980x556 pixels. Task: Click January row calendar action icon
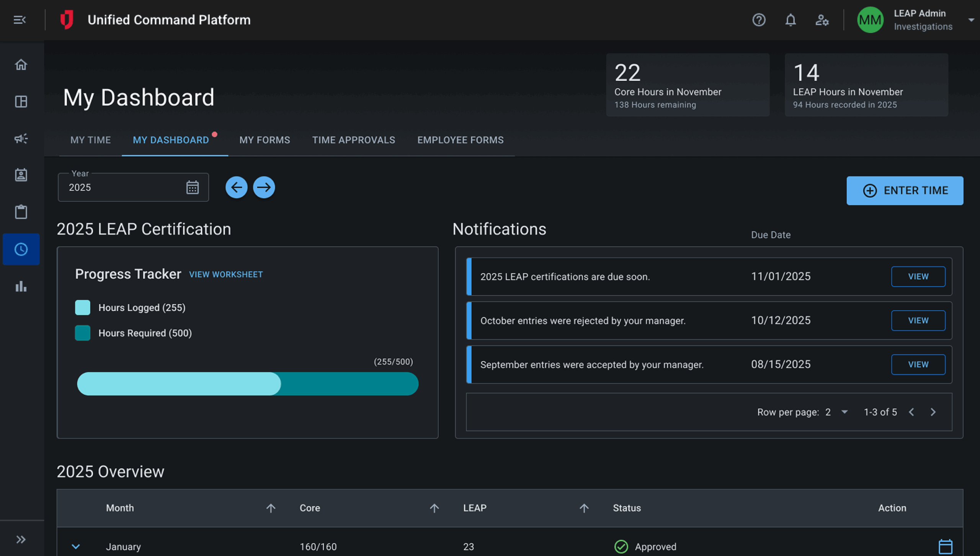point(945,546)
